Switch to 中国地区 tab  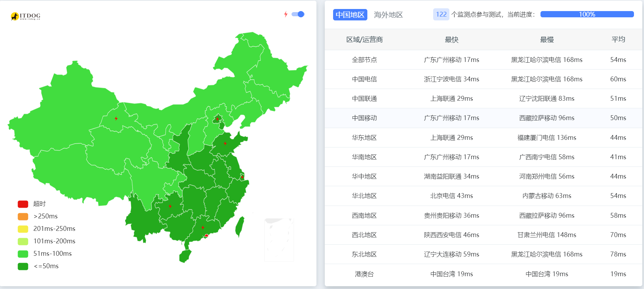coord(350,15)
